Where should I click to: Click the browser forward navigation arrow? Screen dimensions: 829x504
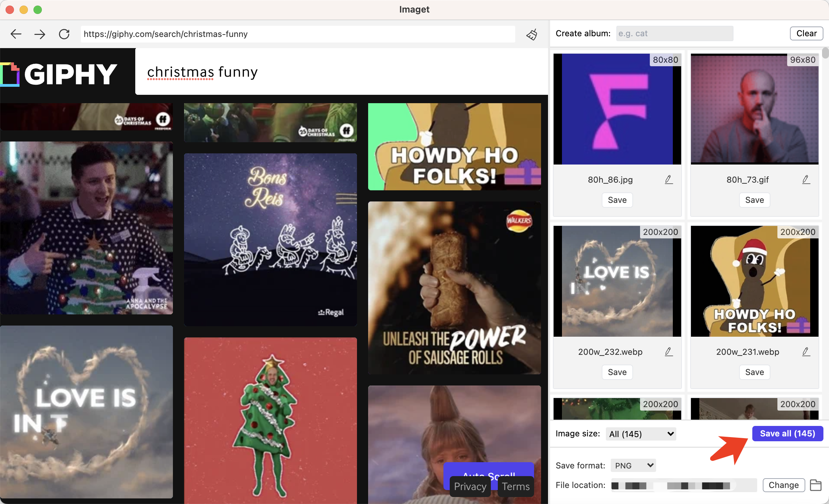(40, 35)
